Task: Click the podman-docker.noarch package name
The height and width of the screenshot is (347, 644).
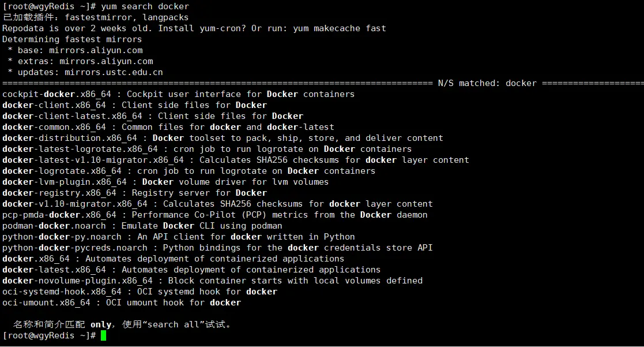Action: point(54,226)
